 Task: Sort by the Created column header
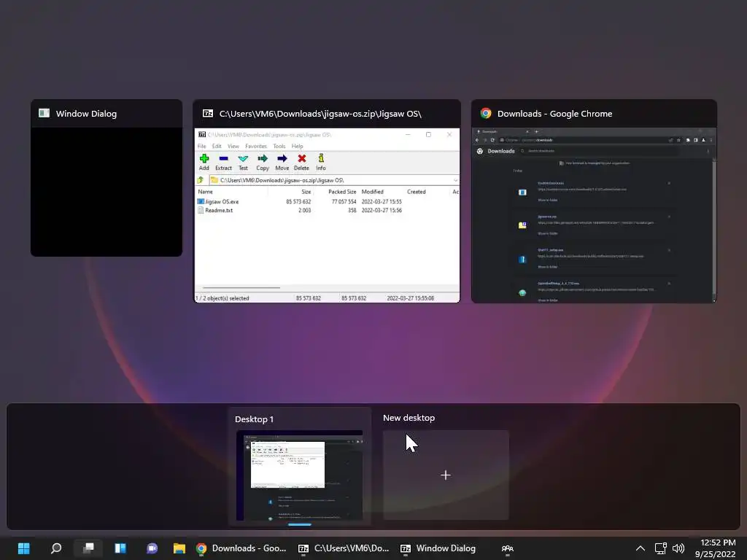[417, 192]
